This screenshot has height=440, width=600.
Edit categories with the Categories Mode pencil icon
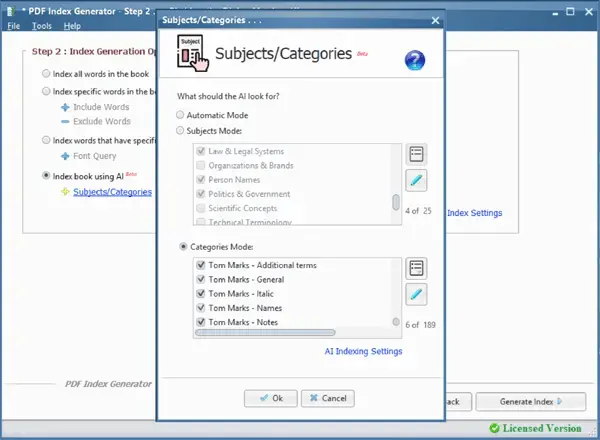pyautogui.click(x=416, y=294)
